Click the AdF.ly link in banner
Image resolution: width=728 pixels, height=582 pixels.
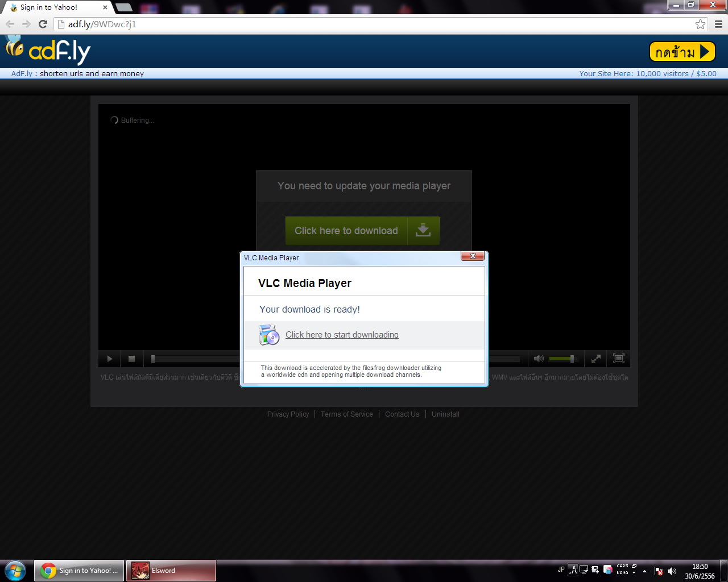click(x=22, y=73)
